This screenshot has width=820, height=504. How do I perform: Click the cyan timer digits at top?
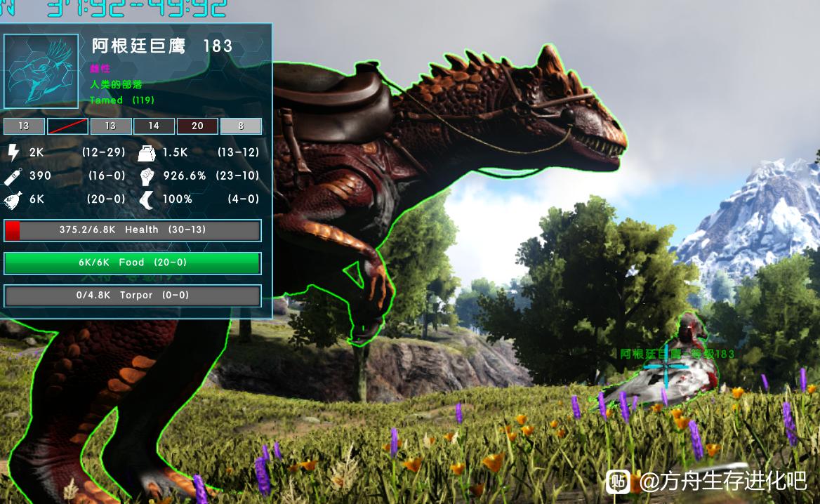pos(137,8)
